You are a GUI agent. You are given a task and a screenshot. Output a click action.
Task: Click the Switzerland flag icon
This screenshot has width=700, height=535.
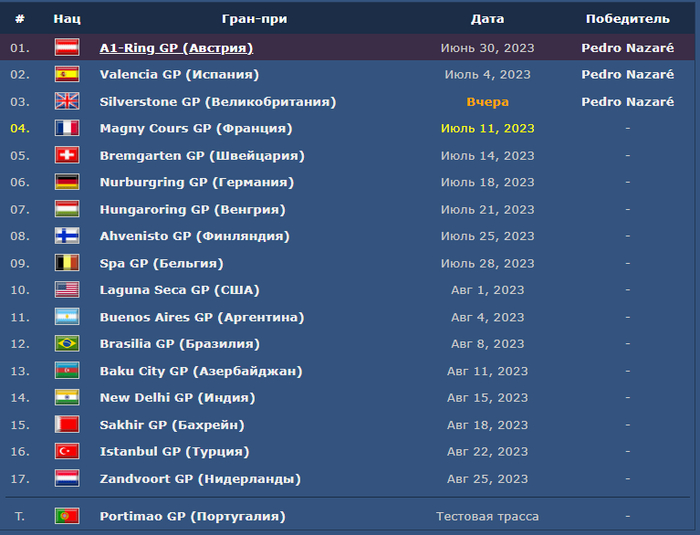(x=67, y=155)
